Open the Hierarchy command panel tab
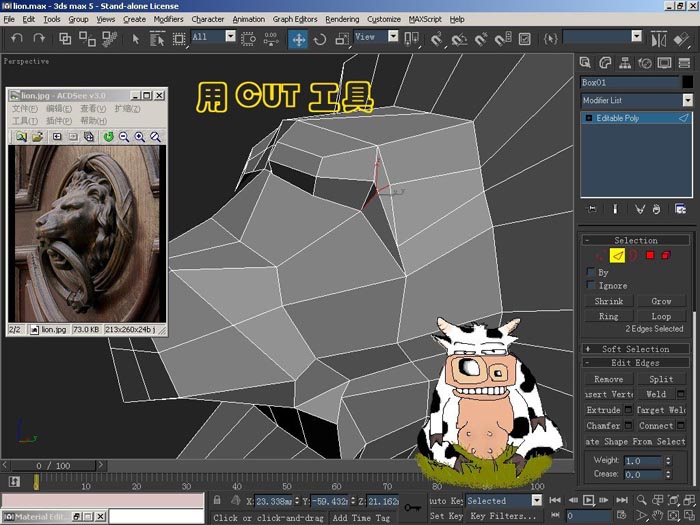This screenshot has width=700, height=525. point(625,63)
